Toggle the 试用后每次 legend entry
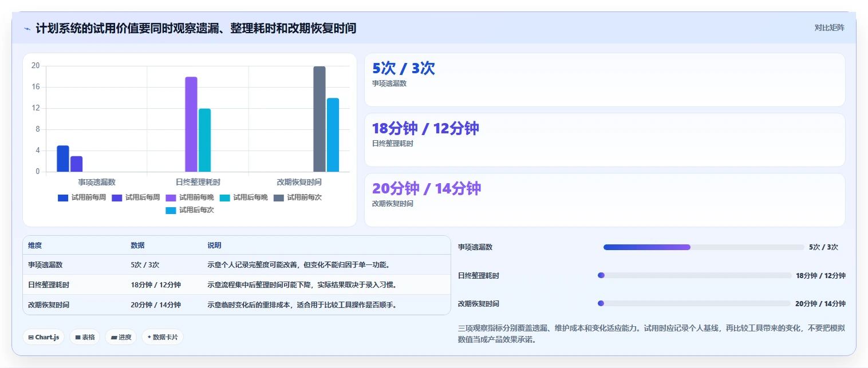Image resolution: width=868 pixels, height=368 pixels. click(x=190, y=210)
